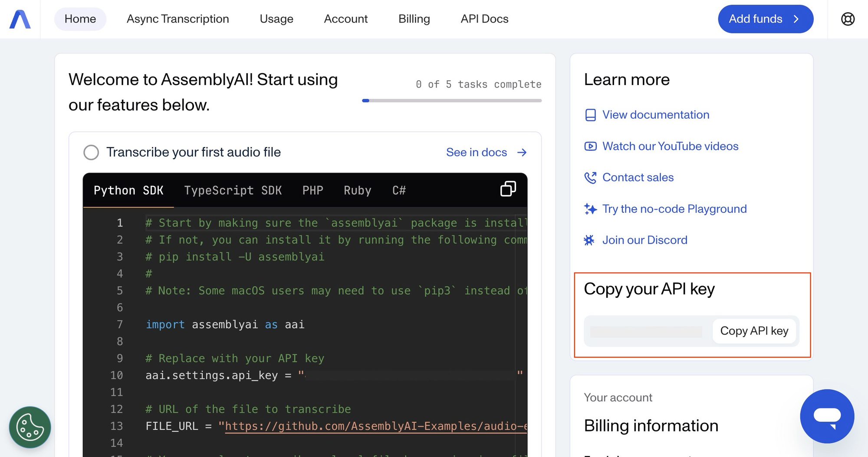Click the AssemblyAI logo icon
The height and width of the screenshot is (457, 868).
[x=20, y=19]
